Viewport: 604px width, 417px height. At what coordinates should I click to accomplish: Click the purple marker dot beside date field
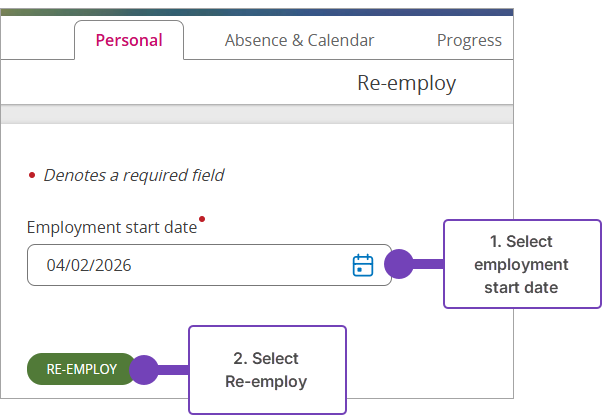pos(399,265)
